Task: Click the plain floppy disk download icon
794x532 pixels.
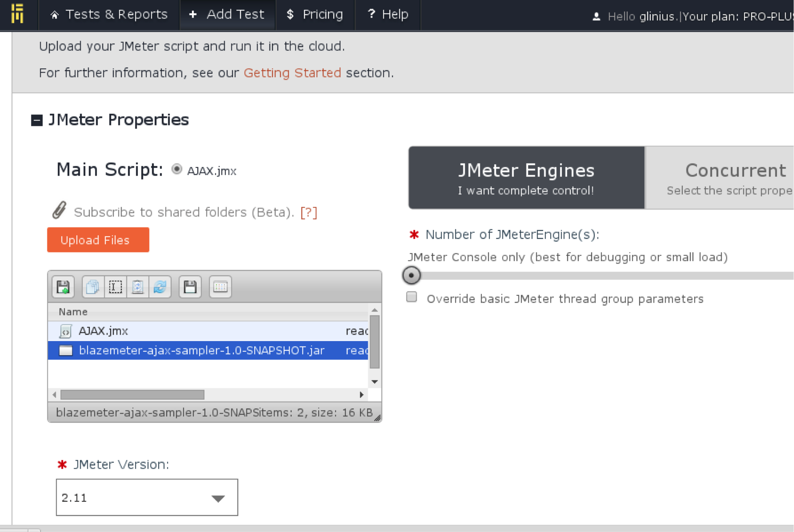Action: [x=190, y=287]
